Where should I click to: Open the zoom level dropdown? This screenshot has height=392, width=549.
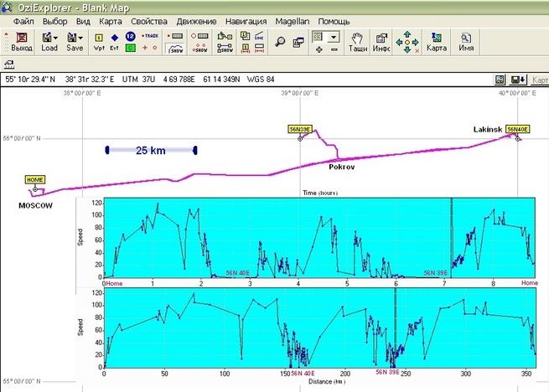coord(334,37)
